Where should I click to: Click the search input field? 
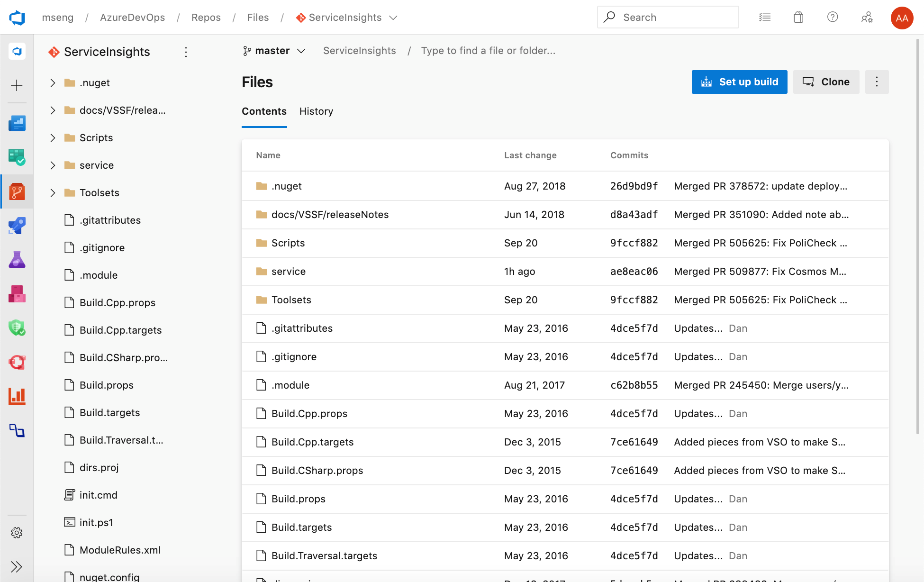(667, 17)
